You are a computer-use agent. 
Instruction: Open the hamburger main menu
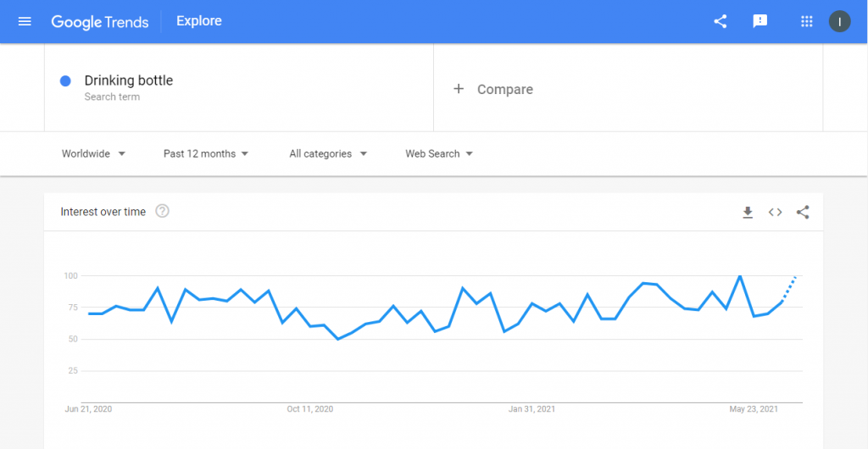tap(25, 21)
